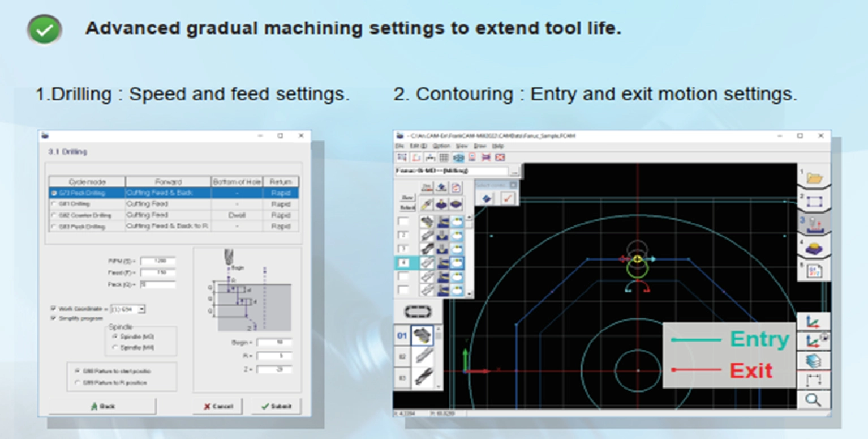Open the Help menu
The width and height of the screenshot is (868, 439).
(x=497, y=146)
